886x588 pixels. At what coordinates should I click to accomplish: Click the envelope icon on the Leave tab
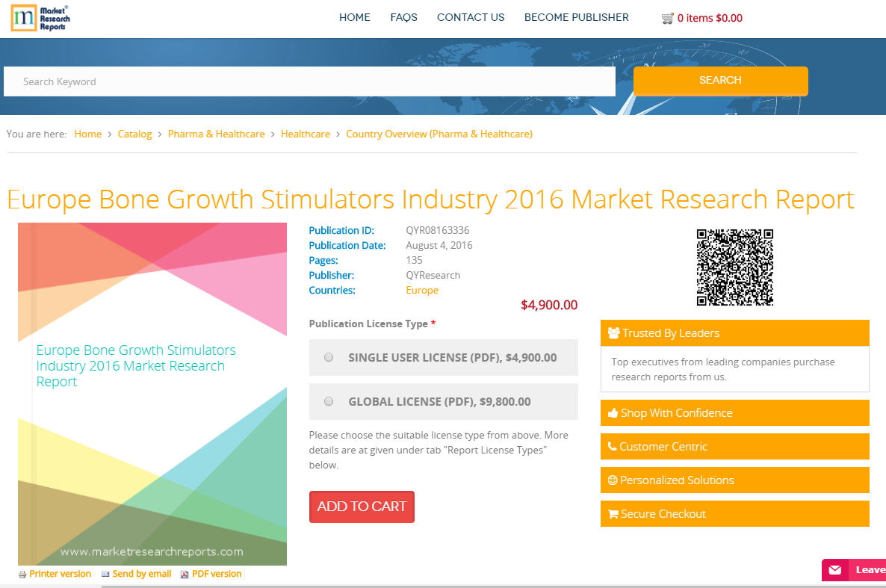coord(834,569)
